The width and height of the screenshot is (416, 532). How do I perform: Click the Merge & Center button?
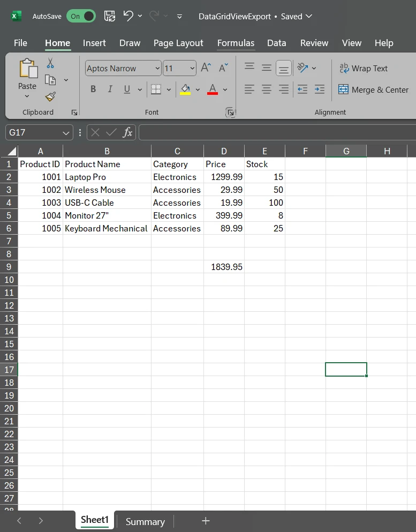[x=374, y=89]
